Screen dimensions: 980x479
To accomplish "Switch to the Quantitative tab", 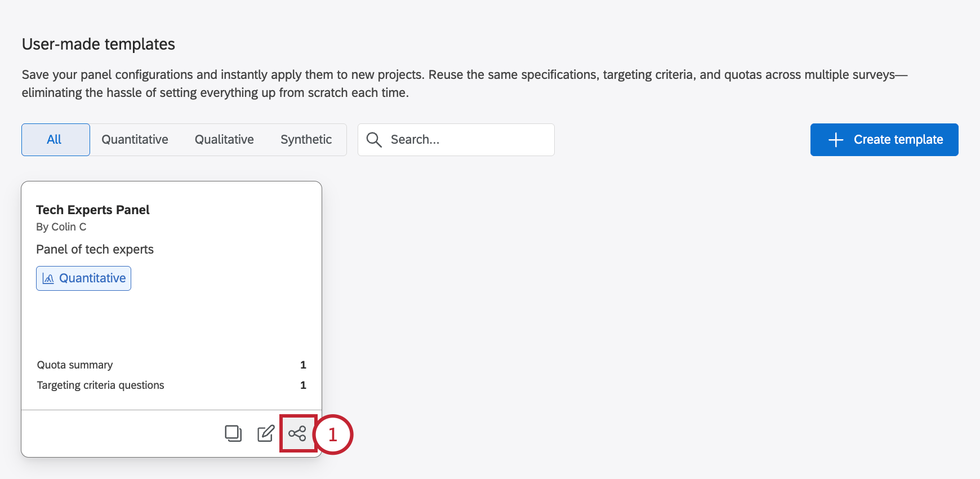I will tap(135, 140).
